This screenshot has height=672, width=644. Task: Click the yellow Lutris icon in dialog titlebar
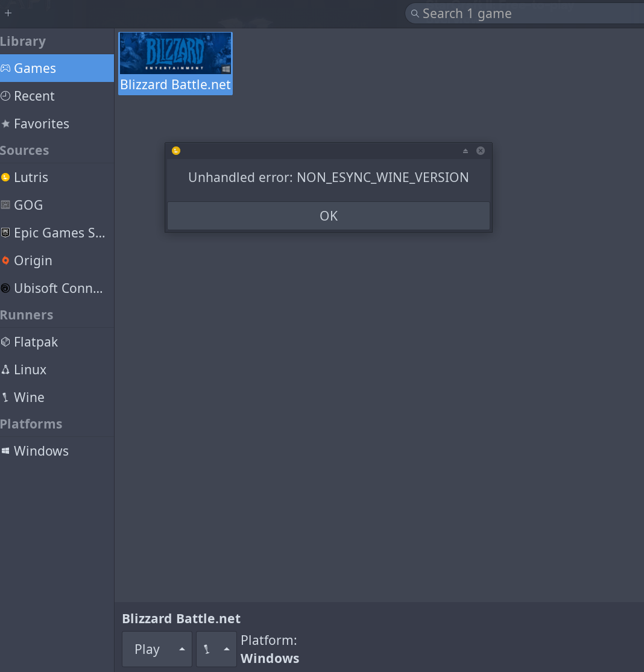point(176,151)
